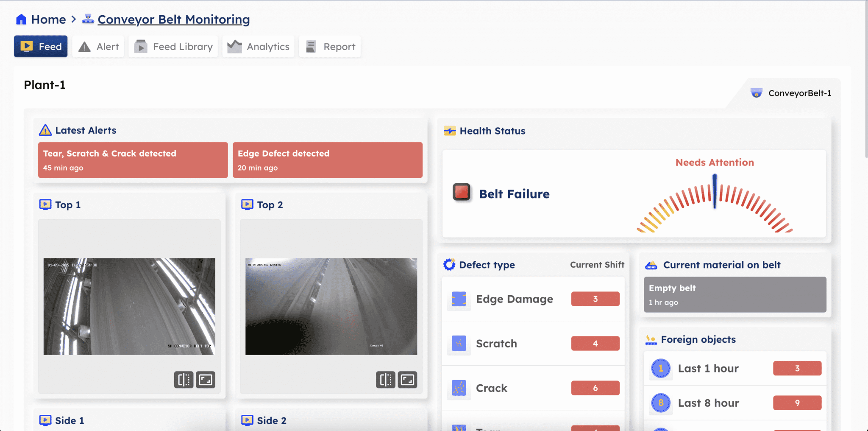Open Conveyor Belt Monitoring breadcrumb link
Viewport: 868px width, 431px height.
pos(173,20)
